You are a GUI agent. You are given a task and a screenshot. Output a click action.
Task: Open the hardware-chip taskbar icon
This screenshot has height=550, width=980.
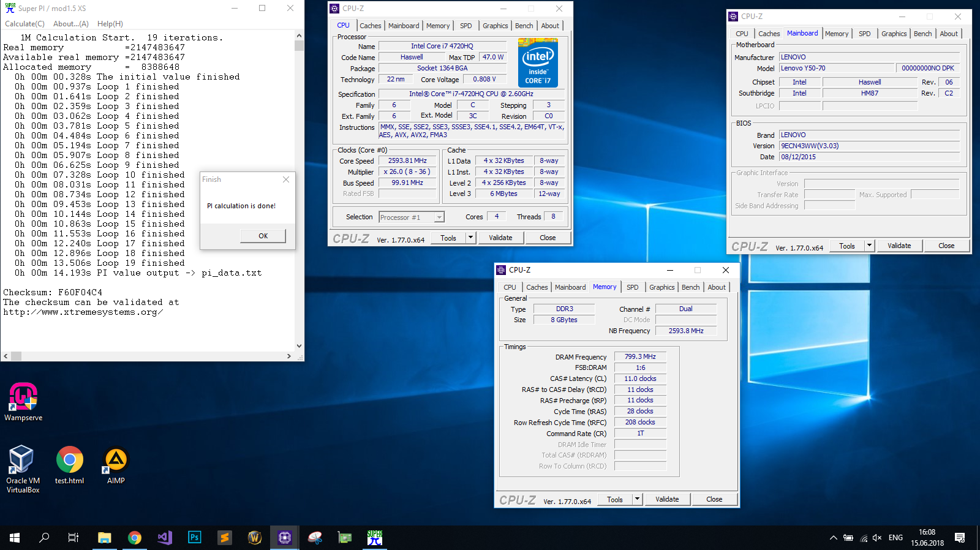(344, 538)
